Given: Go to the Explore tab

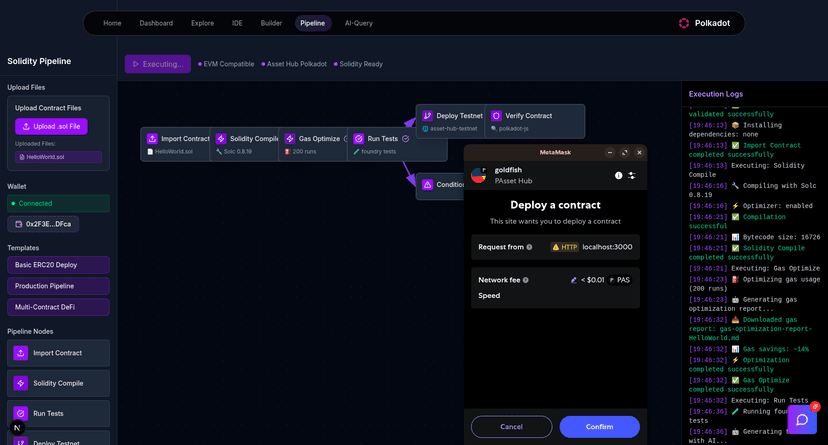Looking at the screenshot, I should tap(203, 23).
